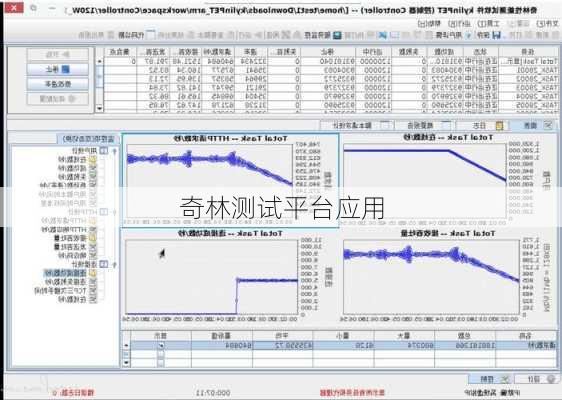Switch to the 概要报告 tab
562x400 pixels.
coord(425,125)
